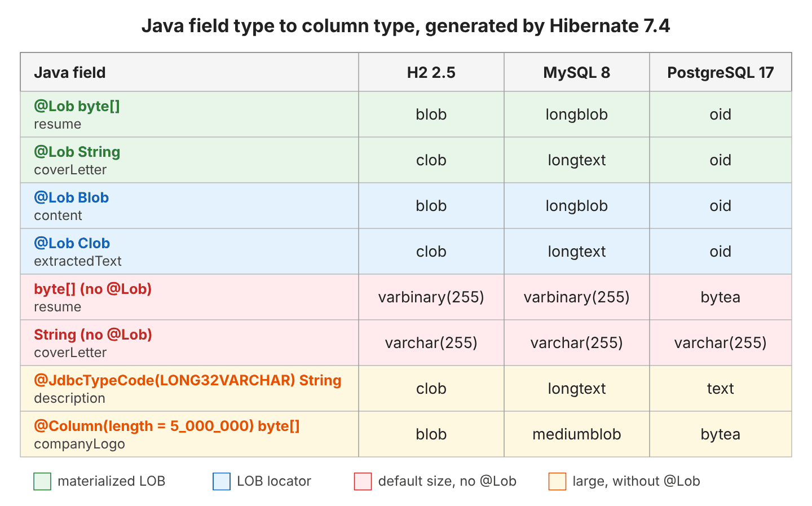Click 'oid' in the @Lob Clob row
This screenshot has width=812, height=506.
pos(721,252)
